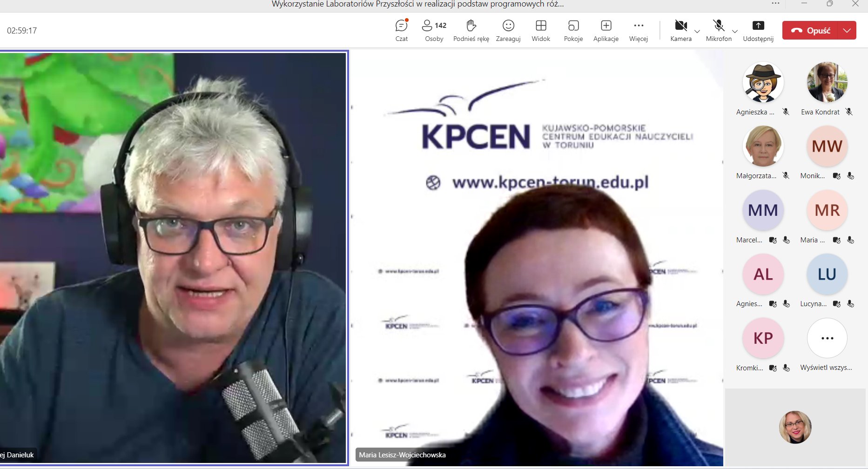Click muted mic icon beside Agnieszka

point(786,112)
